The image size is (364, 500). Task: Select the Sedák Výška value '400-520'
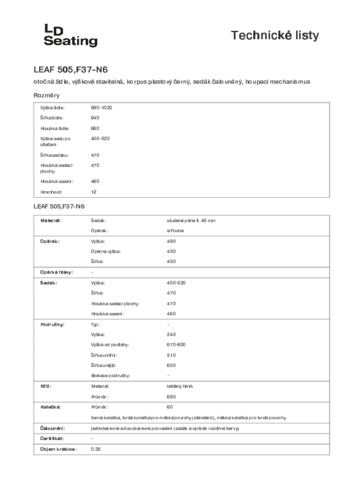click(x=176, y=283)
